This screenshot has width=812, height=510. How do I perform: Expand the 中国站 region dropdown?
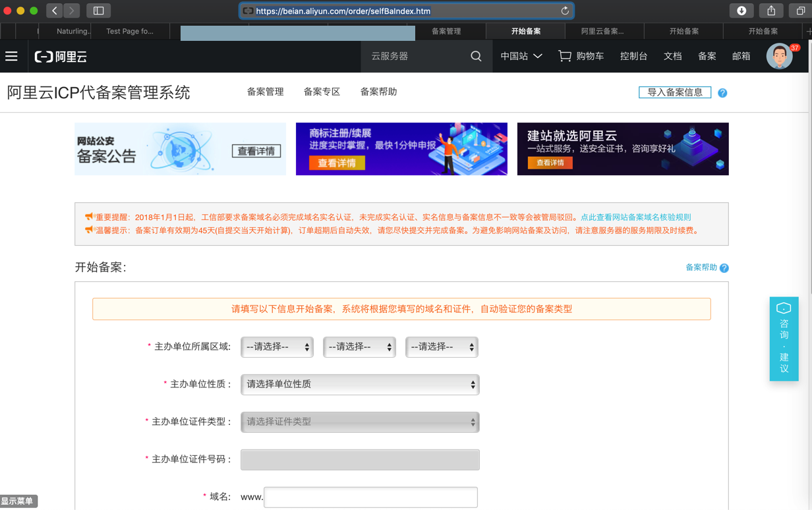[521, 57]
